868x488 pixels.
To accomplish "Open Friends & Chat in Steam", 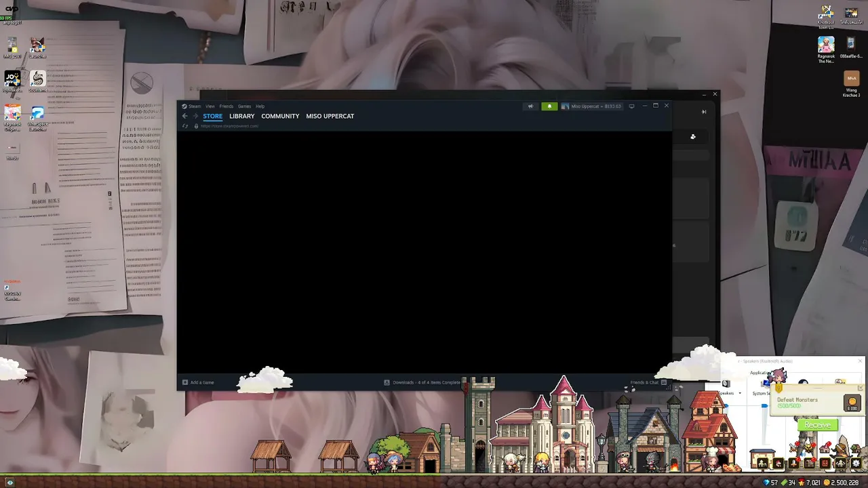I will coord(648,382).
